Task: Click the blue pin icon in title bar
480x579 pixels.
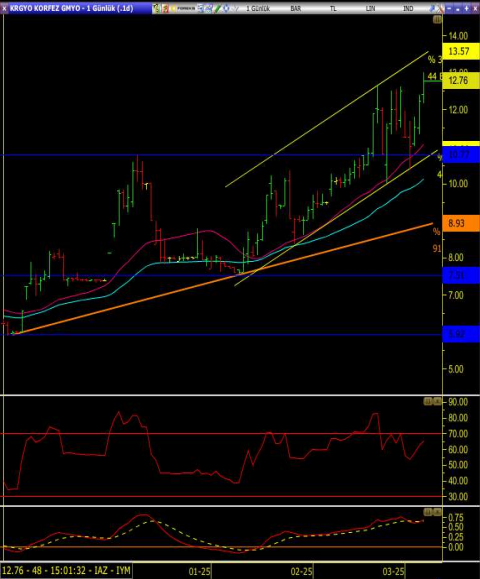Action: tap(432, 8)
